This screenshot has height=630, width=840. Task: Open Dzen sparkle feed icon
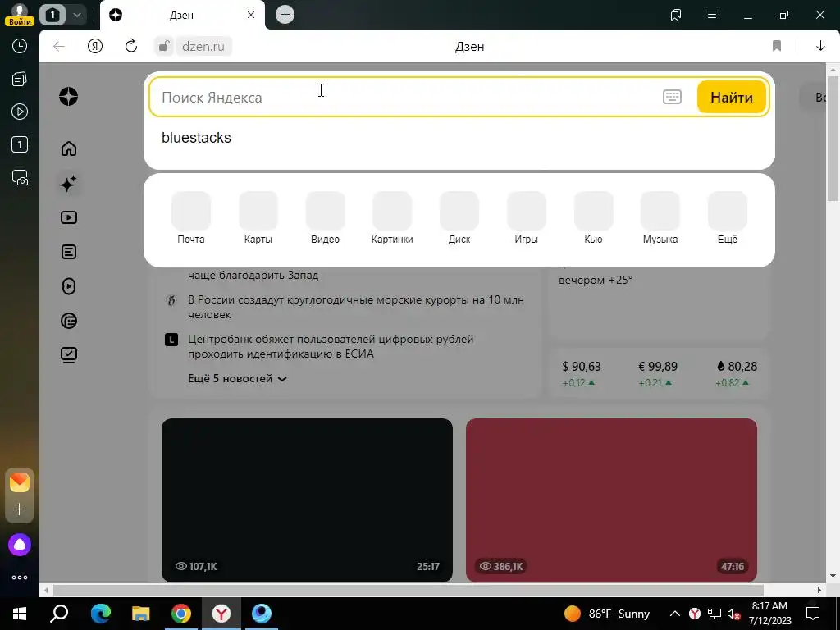click(69, 184)
